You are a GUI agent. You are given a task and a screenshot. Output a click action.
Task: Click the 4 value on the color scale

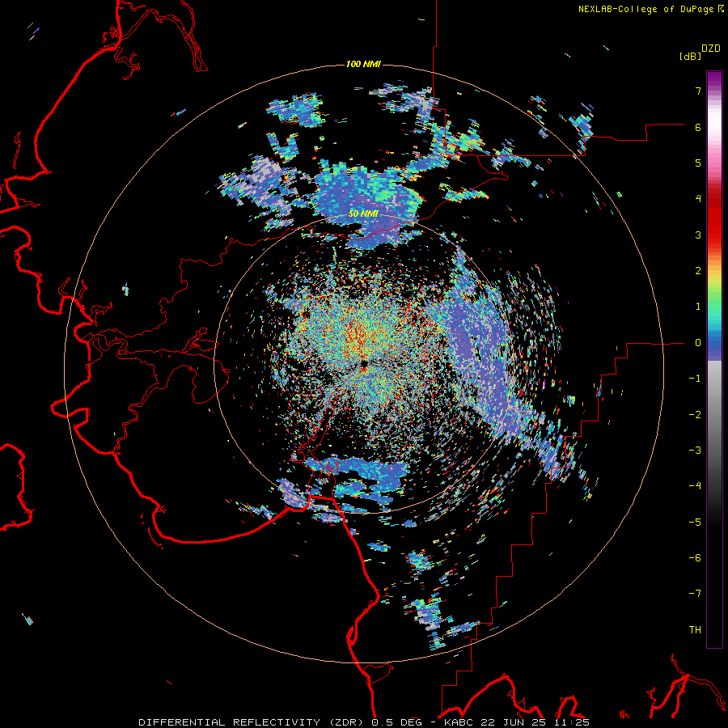click(698, 199)
